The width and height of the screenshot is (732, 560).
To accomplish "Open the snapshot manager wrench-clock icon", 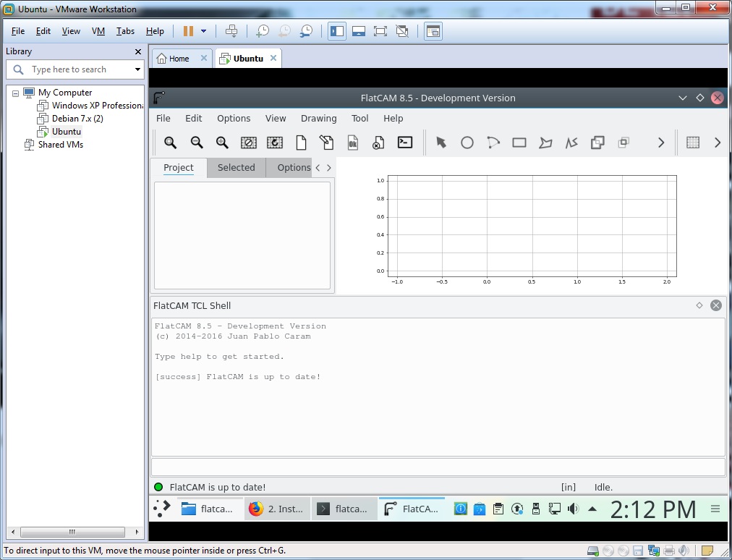I will pyautogui.click(x=306, y=31).
